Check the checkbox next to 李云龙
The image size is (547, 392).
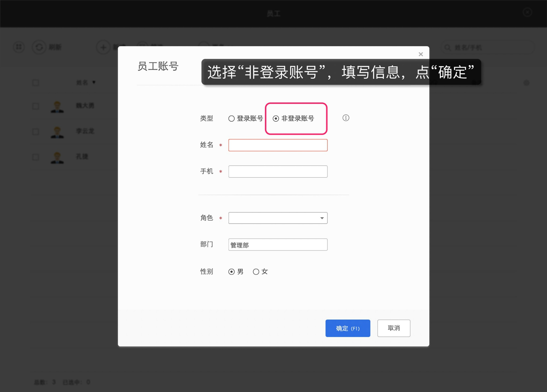(35, 131)
